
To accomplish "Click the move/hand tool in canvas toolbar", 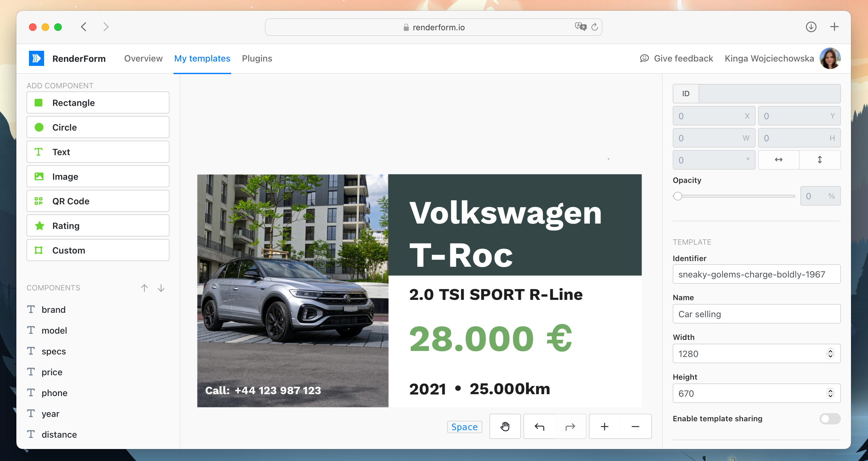I will pos(504,426).
